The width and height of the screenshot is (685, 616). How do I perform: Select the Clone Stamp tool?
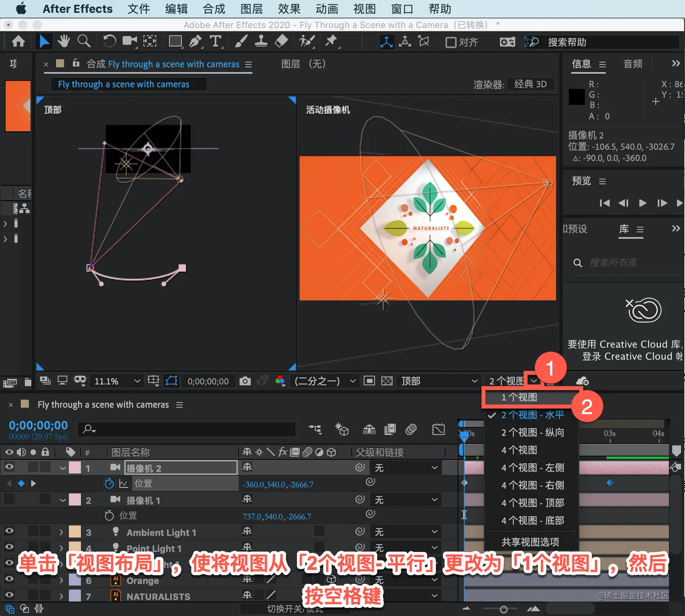pos(261,42)
